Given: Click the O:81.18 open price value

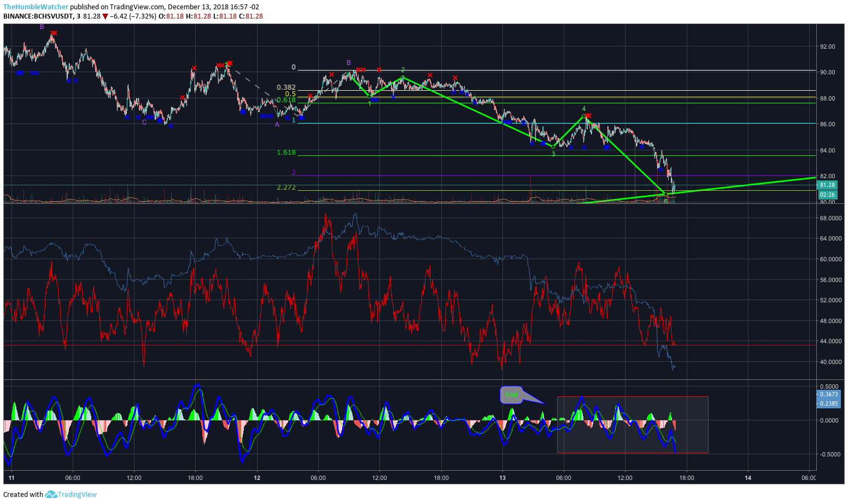Looking at the screenshot, I should [x=171, y=16].
